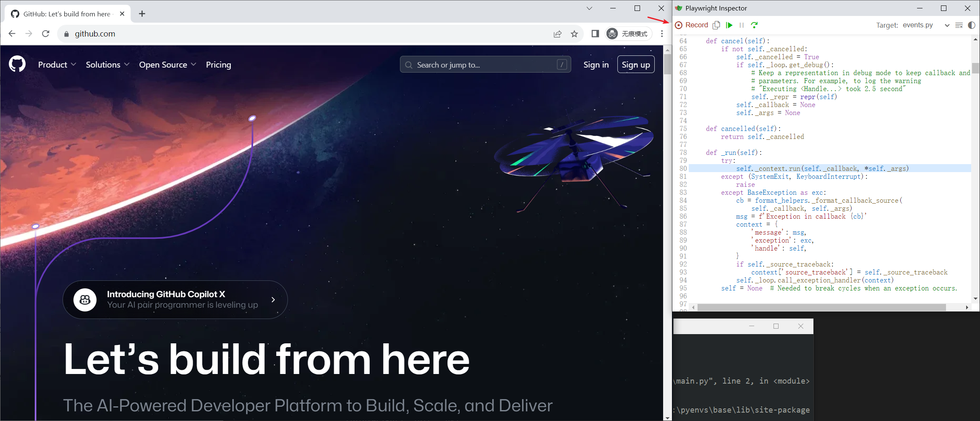
Task: Click the 'def cancel(self):' code line
Action: pos(738,41)
